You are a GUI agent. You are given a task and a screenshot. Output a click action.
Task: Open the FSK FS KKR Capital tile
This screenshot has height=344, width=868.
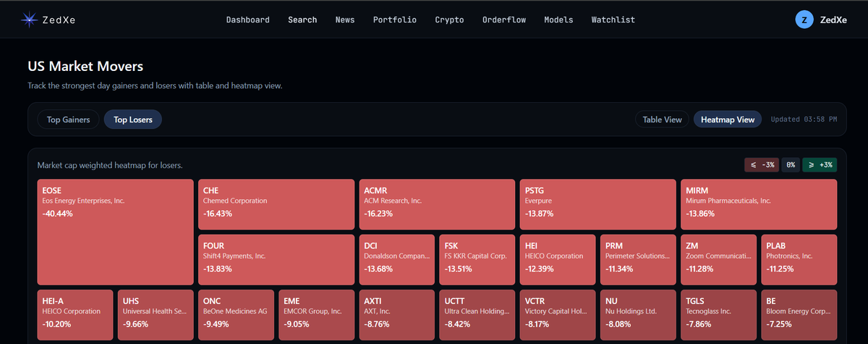pos(477,259)
